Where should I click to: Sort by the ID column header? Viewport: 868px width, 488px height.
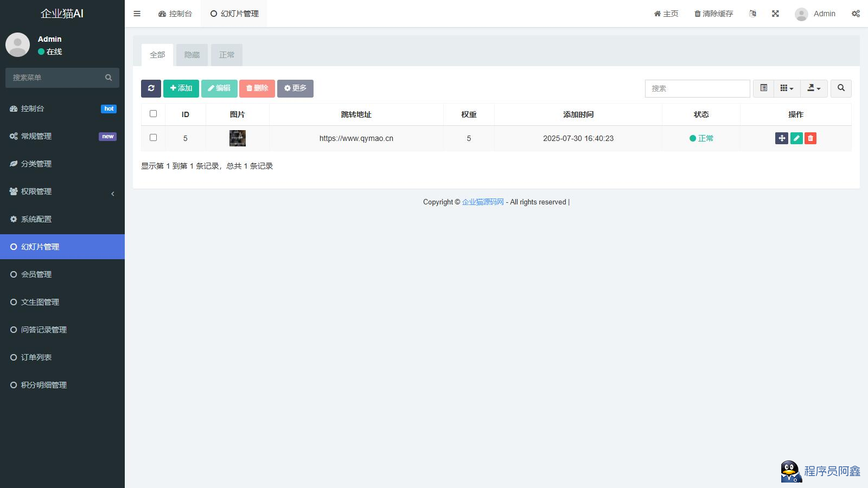click(185, 114)
